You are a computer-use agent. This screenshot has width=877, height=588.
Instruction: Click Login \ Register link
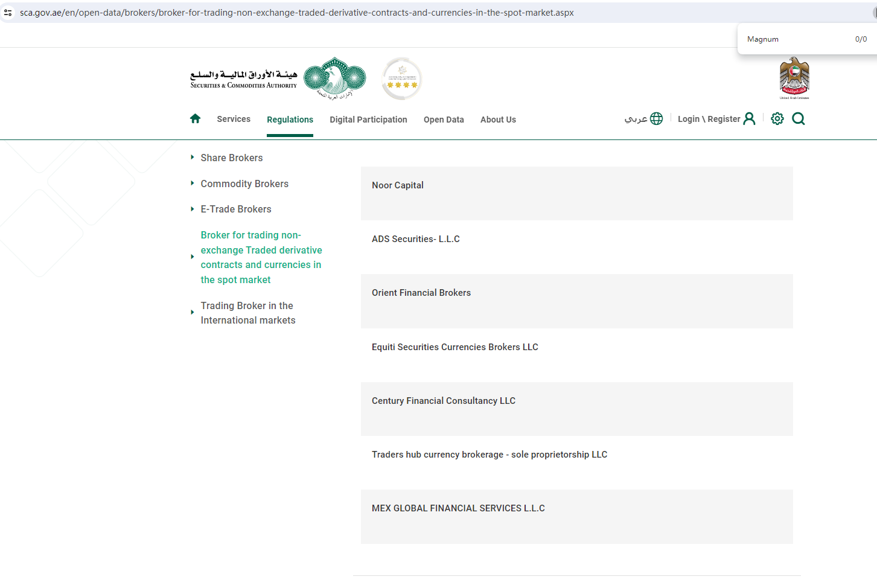click(709, 120)
